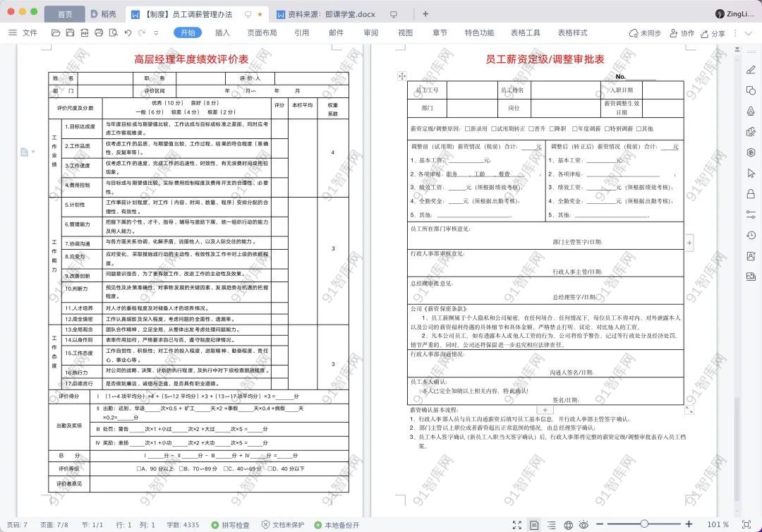The width and height of the screenshot is (762, 532).
Task: Open the history clock icon in sidebar
Action: (x=751, y=235)
